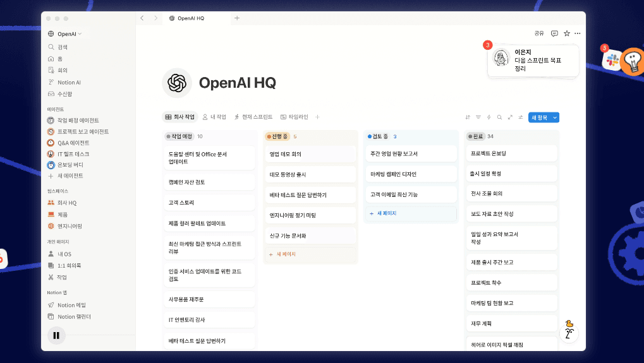Search the database with the magnifier icon
Viewport: 644px width, 363px height.
pyautogui.click(x=499, y=117)
